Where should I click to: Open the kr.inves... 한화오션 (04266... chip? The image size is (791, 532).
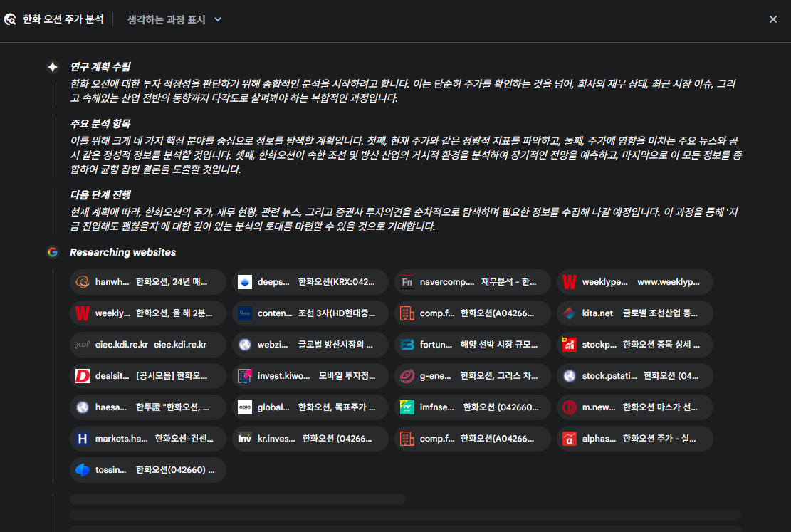310,438
